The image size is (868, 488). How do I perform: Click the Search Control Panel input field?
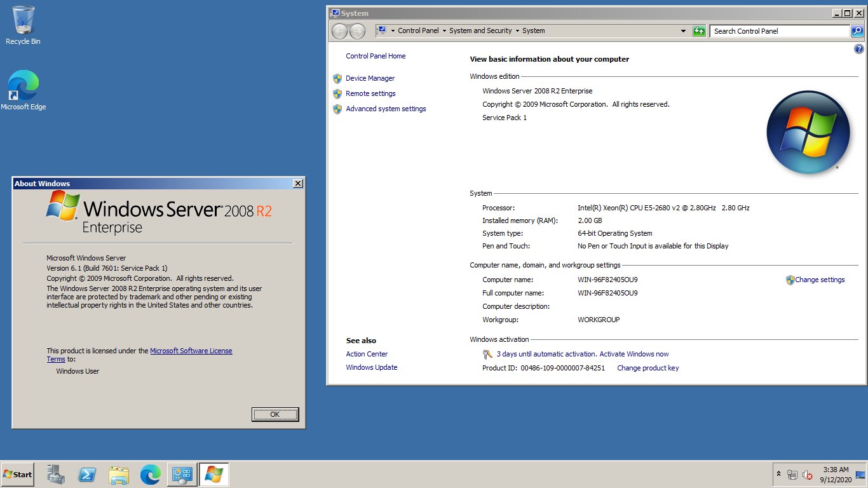[778, 30]
